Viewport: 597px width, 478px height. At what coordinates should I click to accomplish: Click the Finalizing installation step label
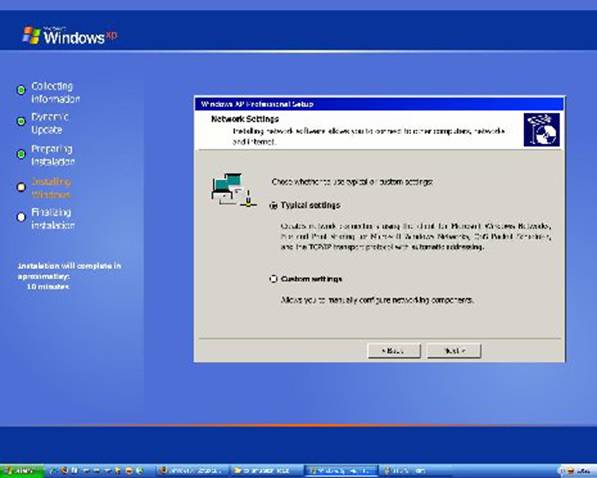pyautogui.click(x=53, y=219)
